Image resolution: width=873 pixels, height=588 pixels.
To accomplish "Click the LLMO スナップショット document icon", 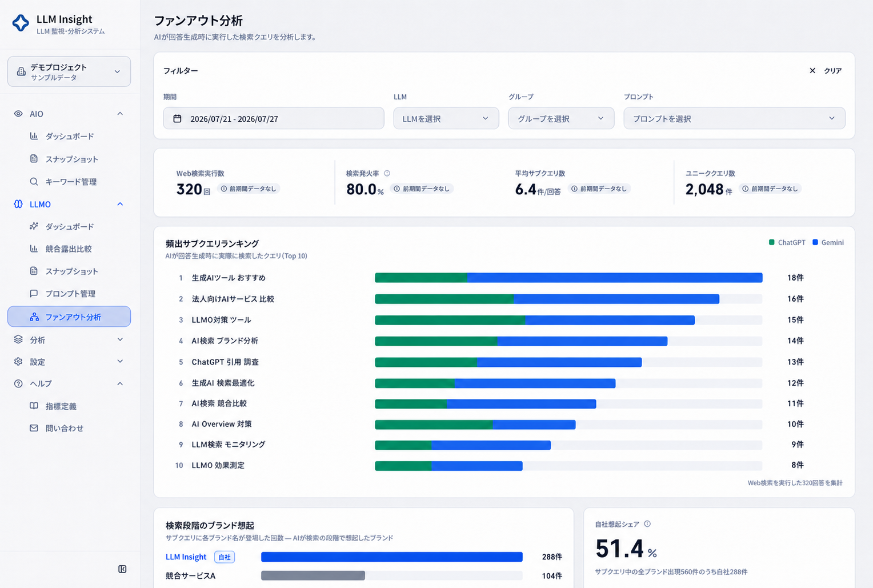I will point(34,271).
